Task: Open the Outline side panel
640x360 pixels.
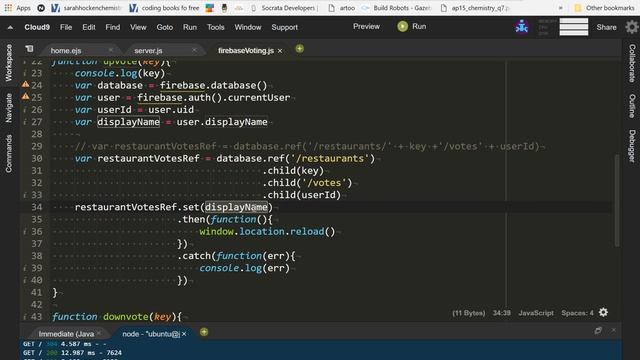Action: click(x=632, y=106)
